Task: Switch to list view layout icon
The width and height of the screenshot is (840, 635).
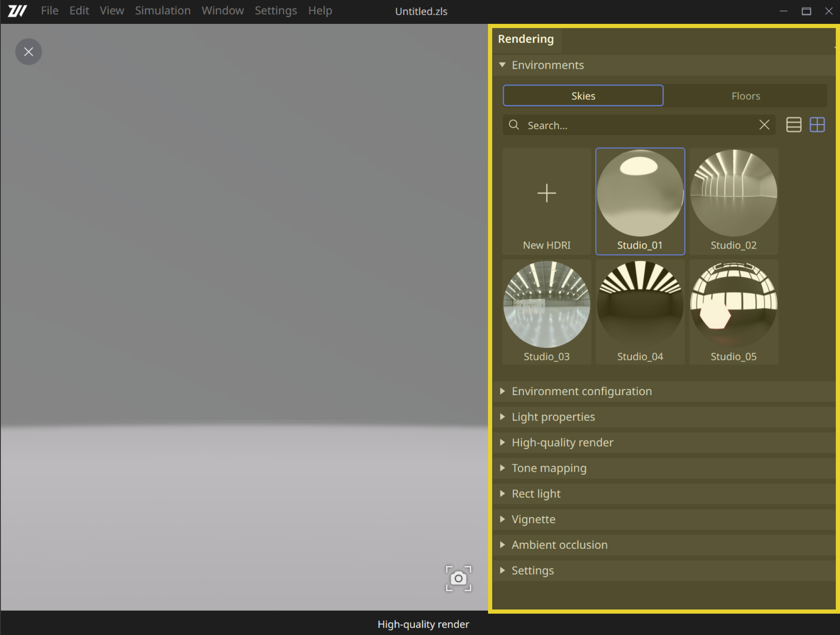Action: tap(794, 125)
